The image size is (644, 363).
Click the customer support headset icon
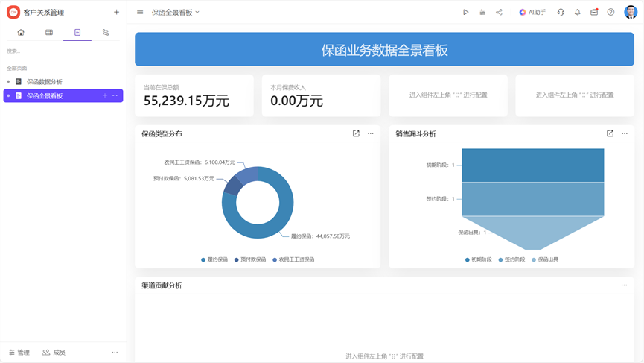561,13
